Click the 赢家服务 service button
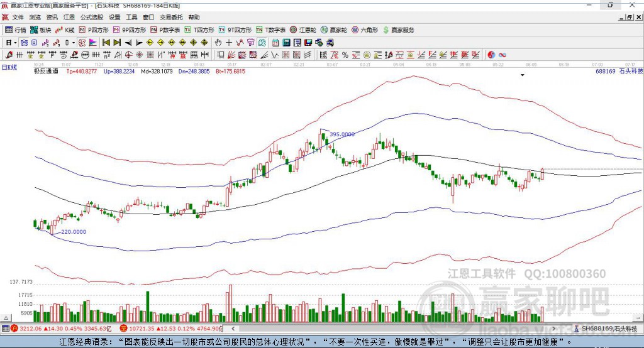 pos(399,30)
